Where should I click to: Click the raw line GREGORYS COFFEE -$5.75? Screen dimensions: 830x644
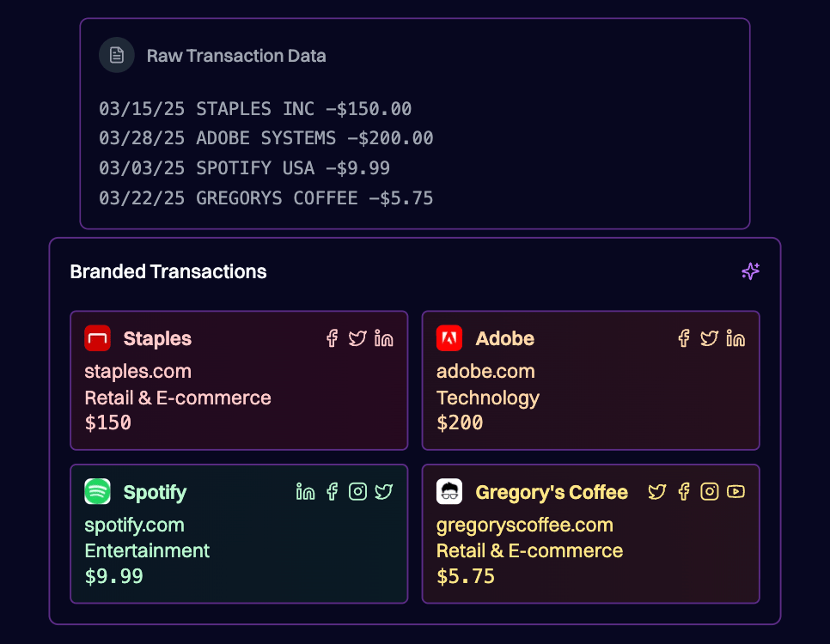point(266,198)
